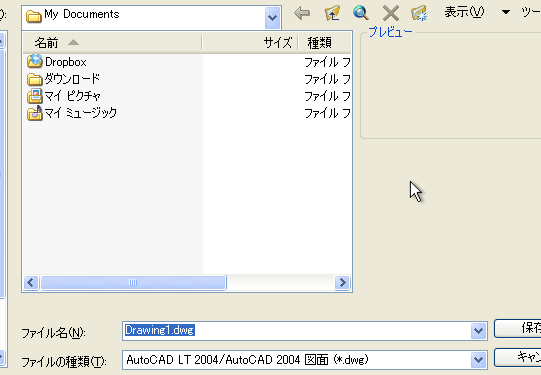Click the マイ ピクチャ folder name

[72, 96]
